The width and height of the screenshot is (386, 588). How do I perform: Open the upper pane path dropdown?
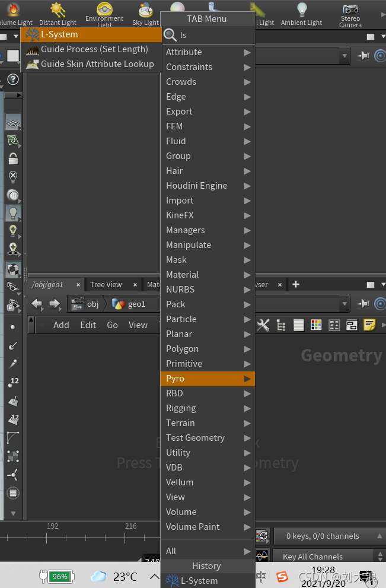click(x=344, y=56)
